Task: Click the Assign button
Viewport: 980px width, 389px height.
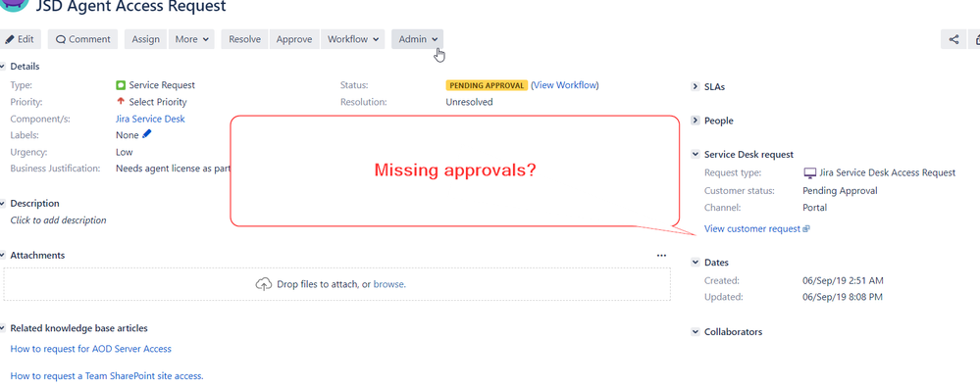Action: (145, 39)
